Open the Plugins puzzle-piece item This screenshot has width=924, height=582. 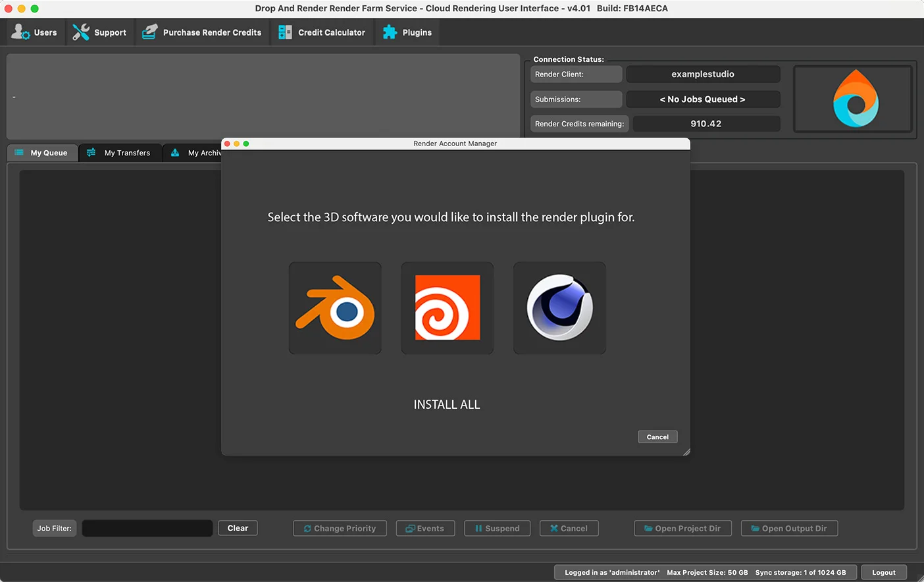[x=407, y=32]
